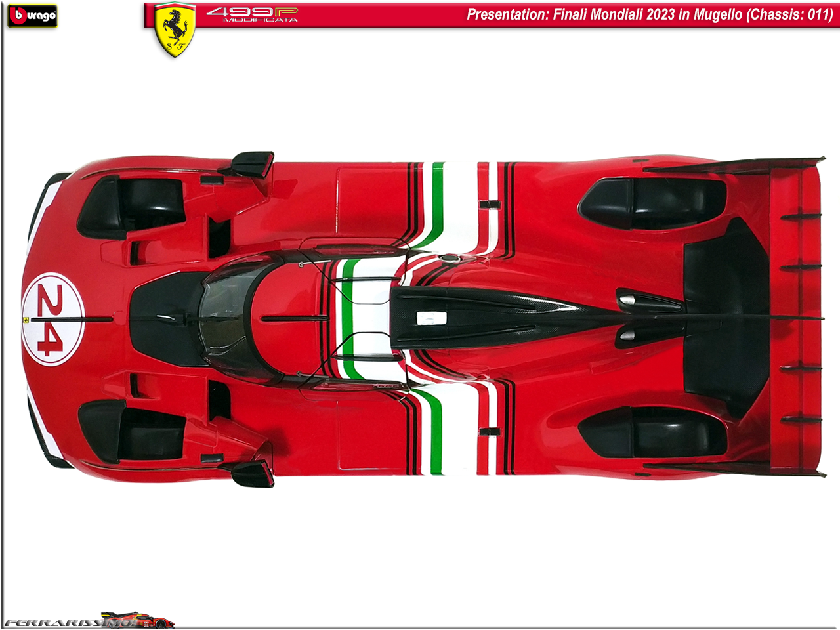Image resolution: width=840 pixels, height=630 pixels.
Task: Click the small yellow Ferrari badge on the car's nose tip
Action: pyautogui.click(x=26, y=320)
